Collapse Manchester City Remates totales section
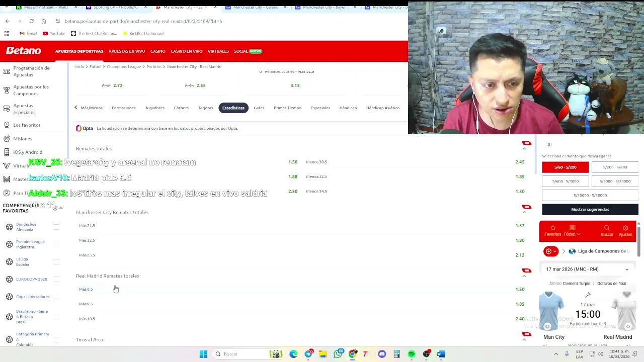 [x=524, y=212]
